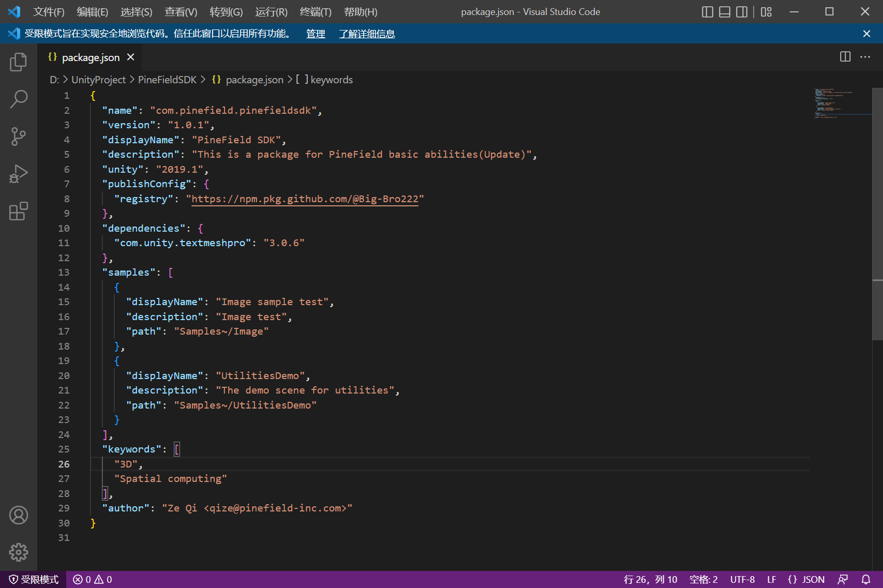Open the 选择(S) menu
883x588 pixels.
click(137, 12)
